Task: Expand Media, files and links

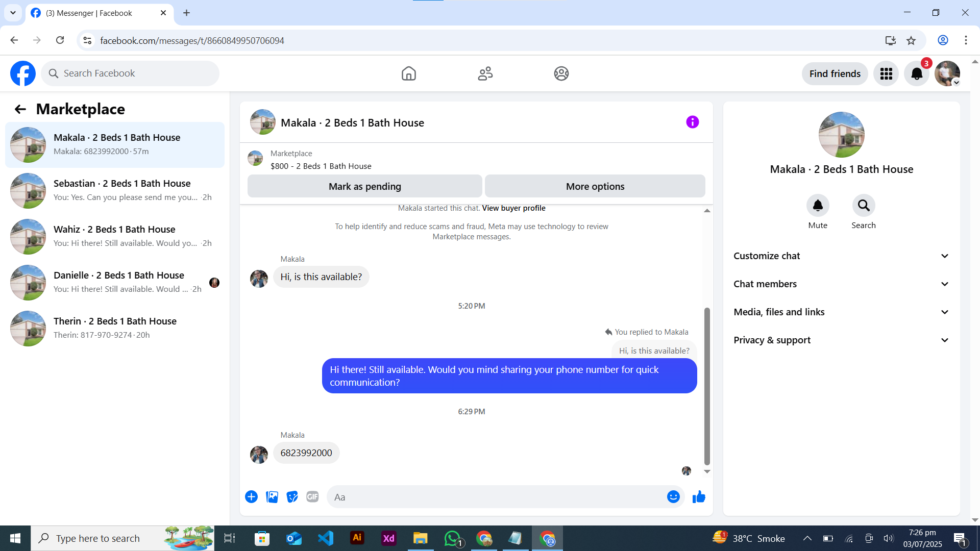Action: [x=841, y=312]
